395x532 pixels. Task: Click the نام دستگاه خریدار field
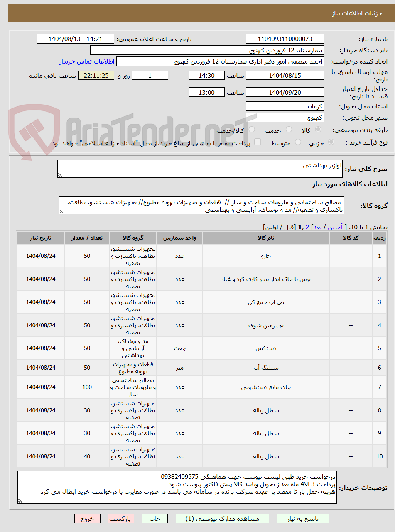[207, 50]
